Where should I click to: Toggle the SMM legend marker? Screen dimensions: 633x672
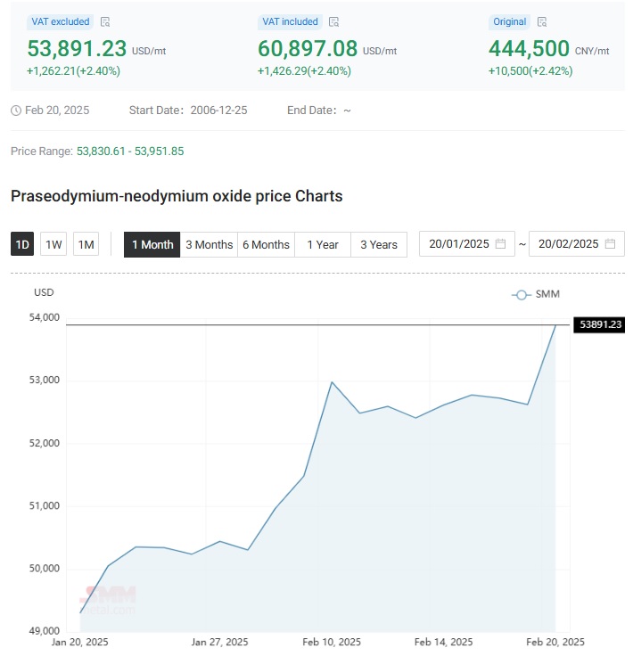(x=521, y=295)
